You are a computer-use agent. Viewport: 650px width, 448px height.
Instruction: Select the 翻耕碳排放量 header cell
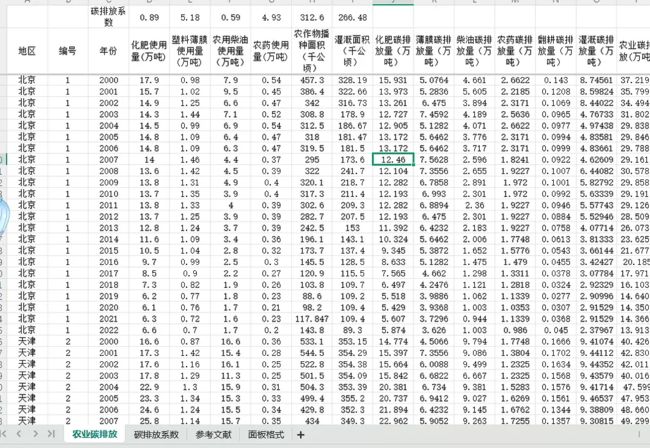point(555,51)
